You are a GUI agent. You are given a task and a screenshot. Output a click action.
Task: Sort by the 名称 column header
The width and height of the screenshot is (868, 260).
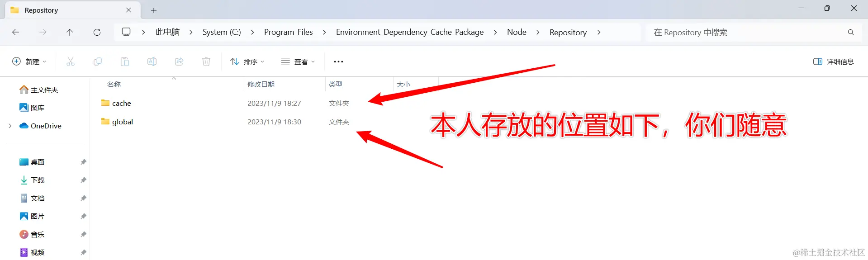click(114, 84)
